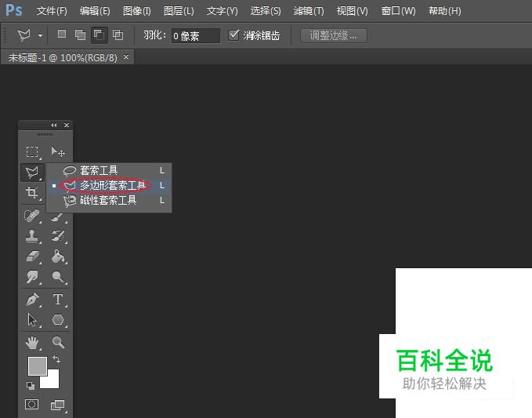Open the 文字(Y) menu
Image resolution: width=532 pixels, height=418 pixels.
pyautogui.click(x=223, y=11)
